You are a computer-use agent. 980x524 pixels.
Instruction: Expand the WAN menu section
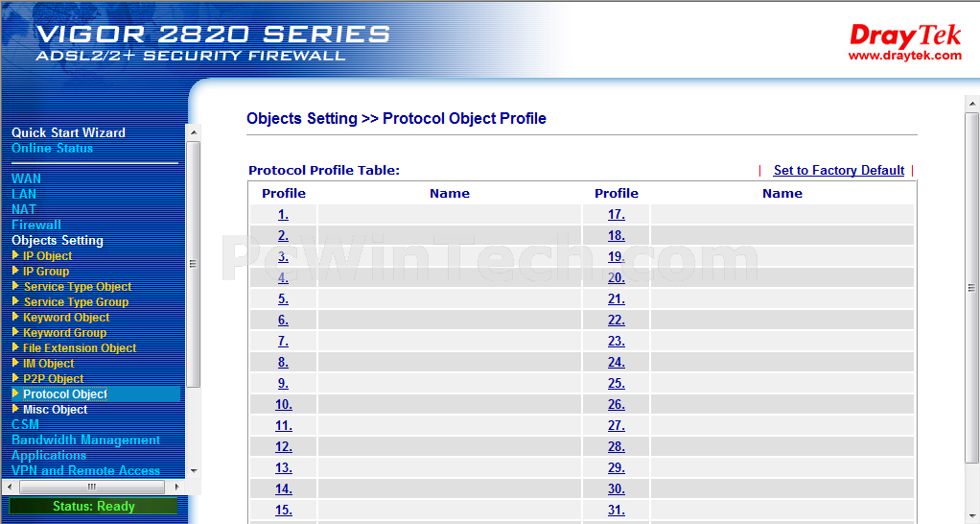(26, 179)
